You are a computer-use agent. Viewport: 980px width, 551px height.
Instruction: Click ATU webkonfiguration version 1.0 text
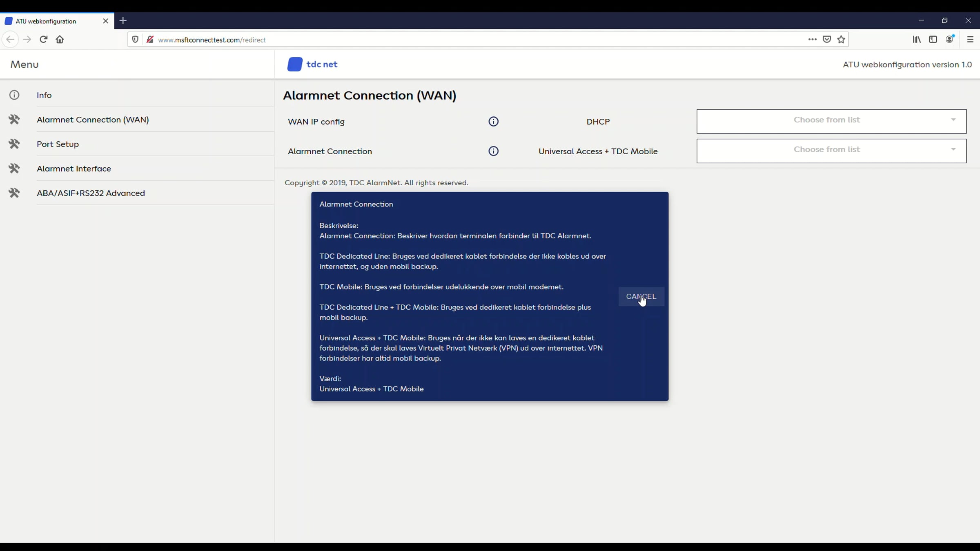tap(907, 64)
